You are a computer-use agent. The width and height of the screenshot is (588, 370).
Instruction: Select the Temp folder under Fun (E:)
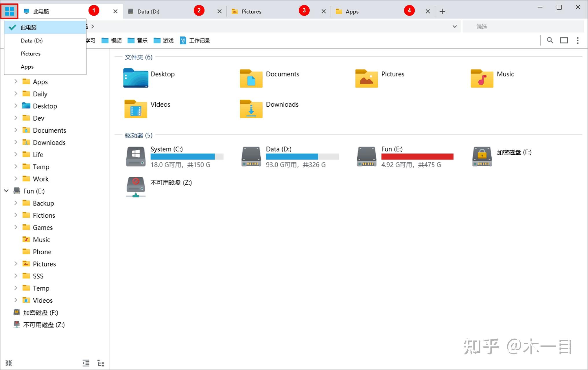41,288
